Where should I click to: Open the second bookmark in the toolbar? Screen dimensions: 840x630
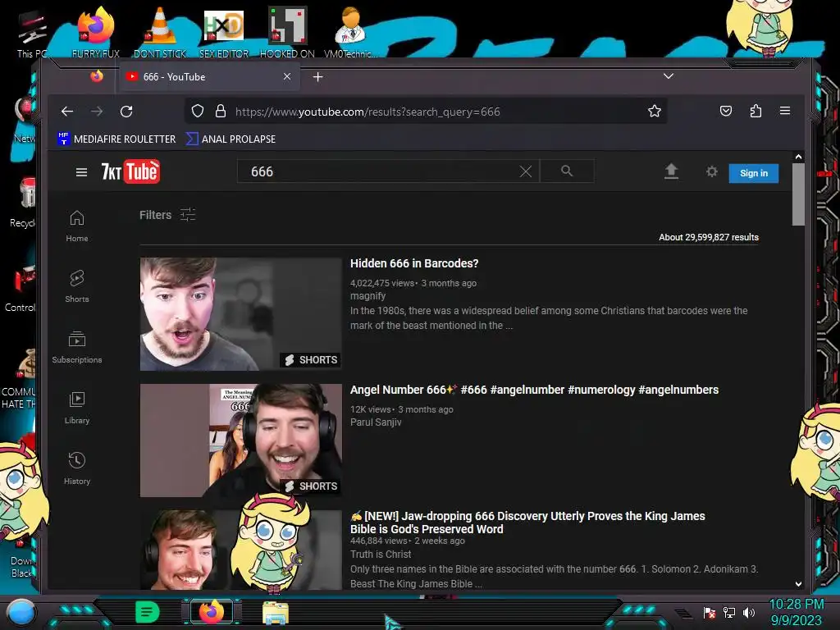[231, 139]
